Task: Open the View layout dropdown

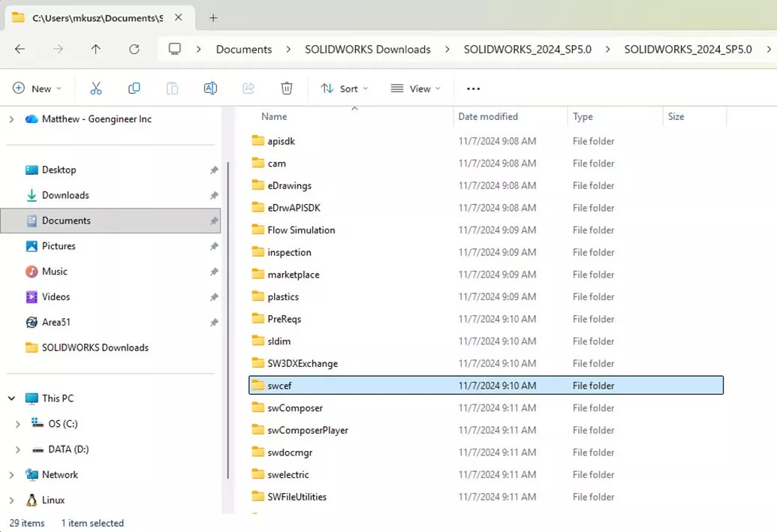Action: point(415,89)
